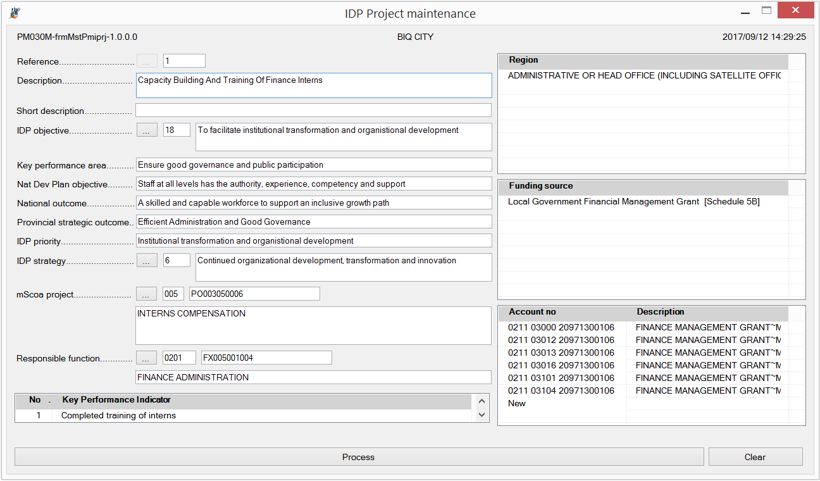
Task: Click the INTERNS COMPENSATION text area
Action: click(x=314, y=326)
